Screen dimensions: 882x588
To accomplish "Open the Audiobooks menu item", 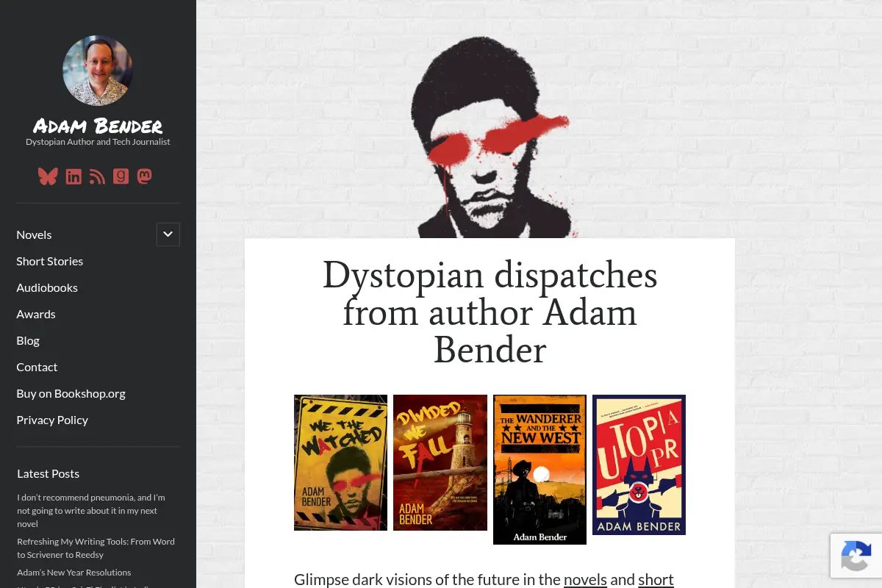I will click(47, 287).
